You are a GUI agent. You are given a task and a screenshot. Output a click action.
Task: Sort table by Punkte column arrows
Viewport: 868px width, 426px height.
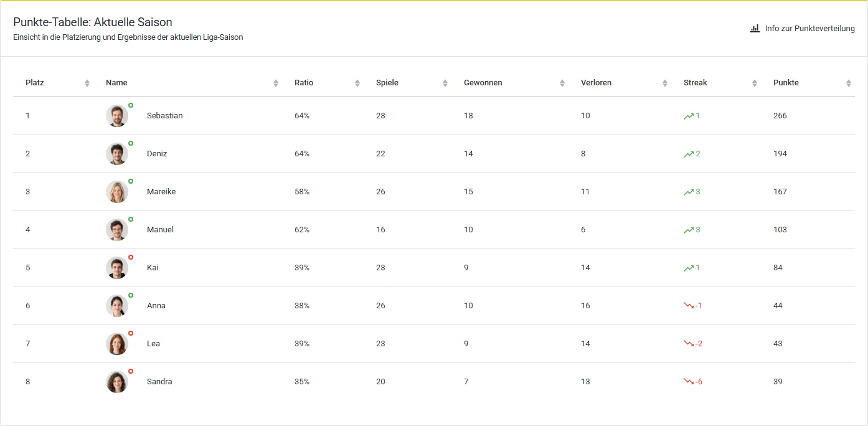point(849,83)
